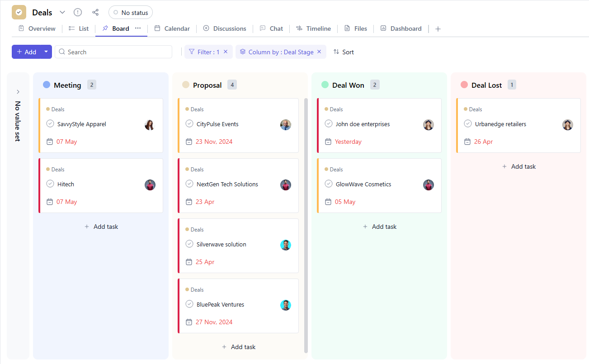This screenshot has height=364, width=589.
Task: Click the Sort arrows icon
Action: click(336, 52)
